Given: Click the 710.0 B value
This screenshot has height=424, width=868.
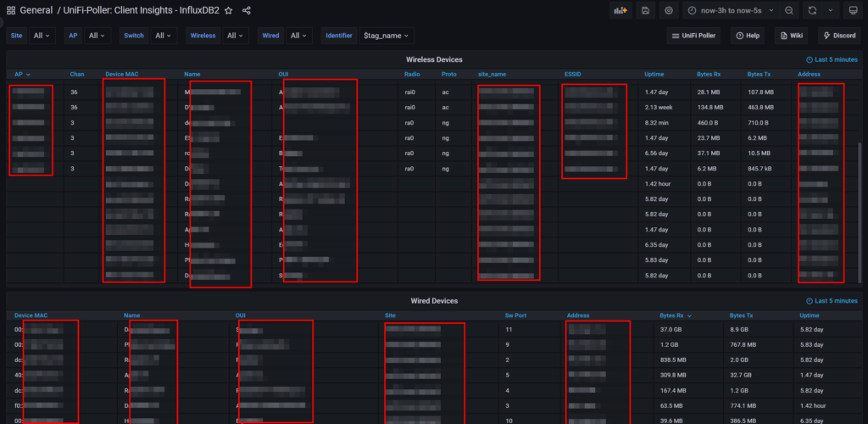Looking at the screenshot, I should (x=758, y=122).
